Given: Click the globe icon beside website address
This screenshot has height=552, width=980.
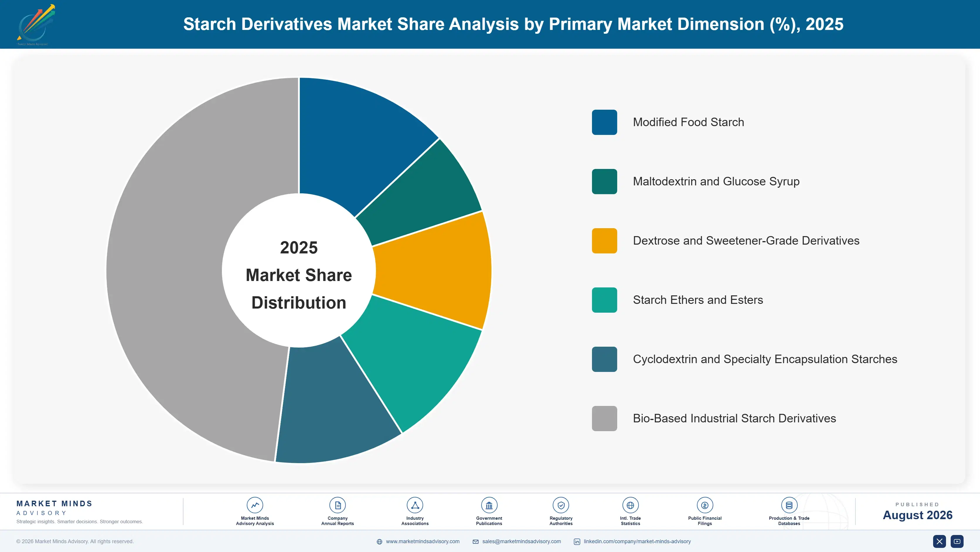Looking at the screenshot, I should (379, 542).
